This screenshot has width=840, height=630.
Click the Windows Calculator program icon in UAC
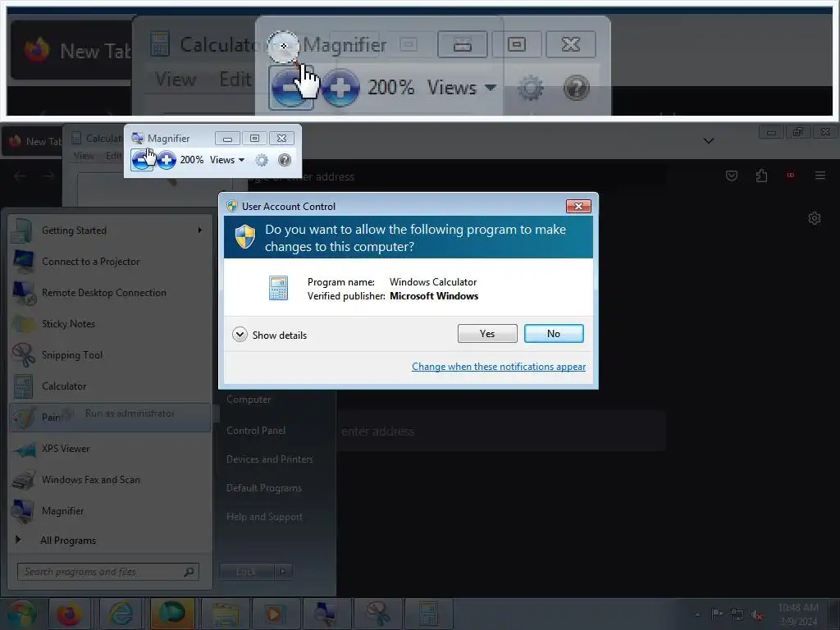[x=278, y=288]
